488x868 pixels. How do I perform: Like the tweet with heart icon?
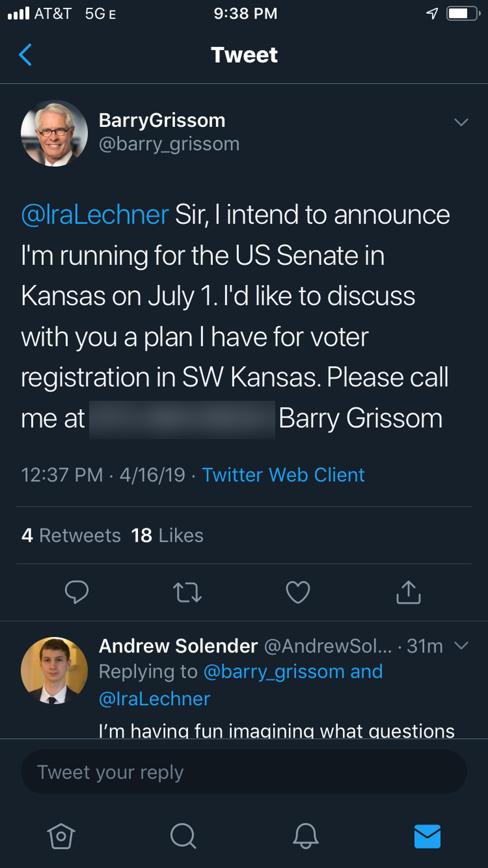pyautogui.click(x=298, y=593)
